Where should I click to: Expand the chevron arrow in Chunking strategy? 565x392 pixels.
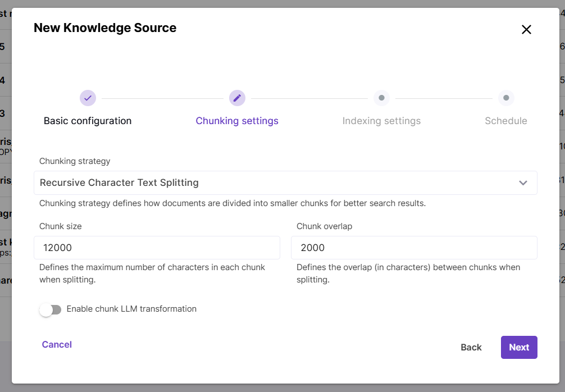pyautogui.click(x=523, y=183)
